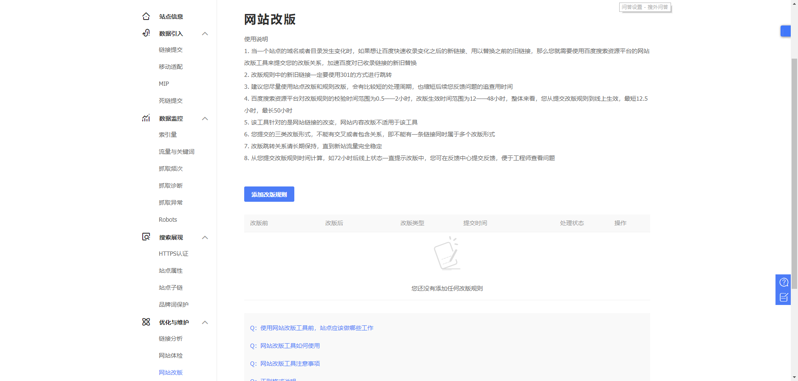Go to 抓取异常 in the sidebar
Screen dimensions: 798x381
[170, 202]
